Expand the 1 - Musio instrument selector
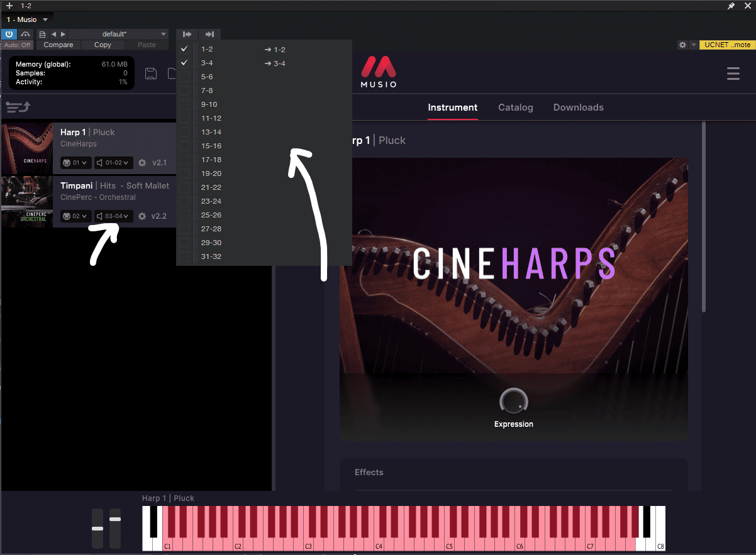Viewport: 756px width, 555px height. pos(28,19)
